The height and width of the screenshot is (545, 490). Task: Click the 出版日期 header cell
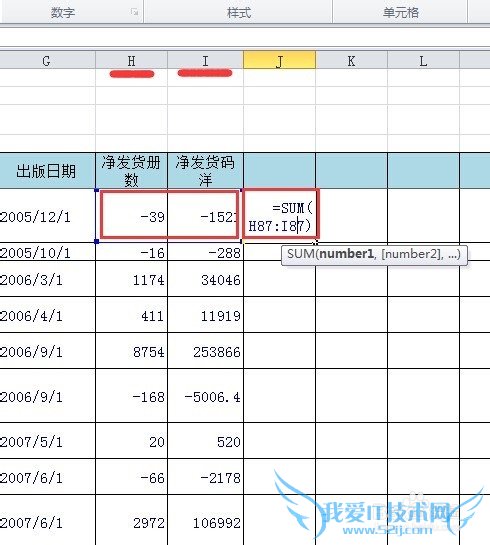[47, 171]
